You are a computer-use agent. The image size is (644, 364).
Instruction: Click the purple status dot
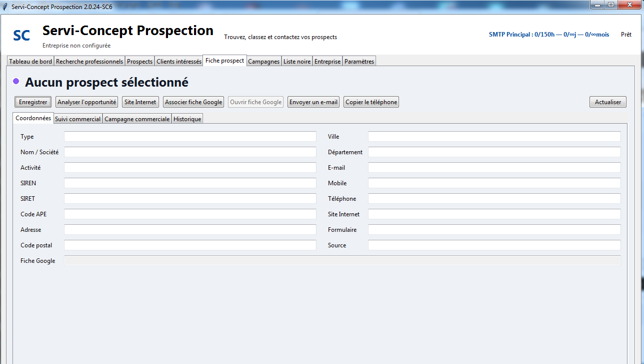pos(16,81)
